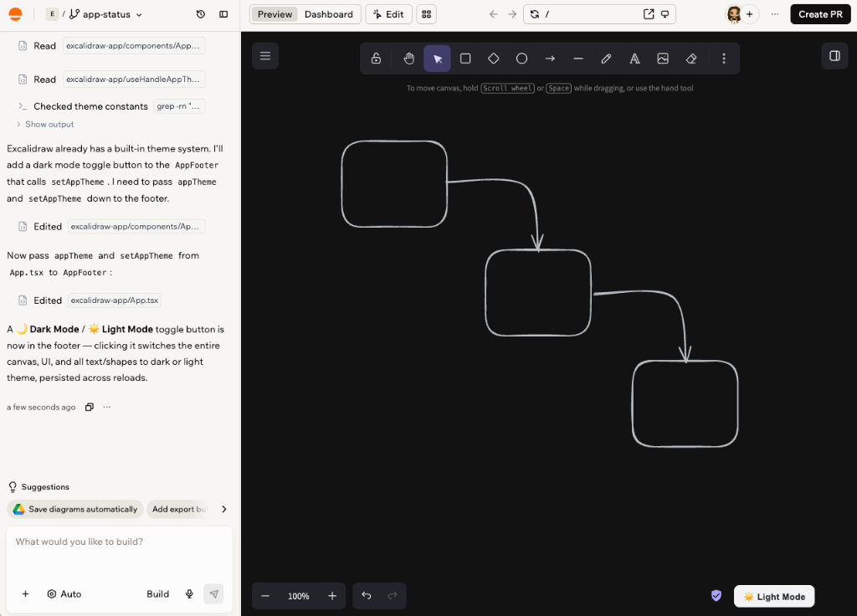This screenshot has height=616, width=857.
Task: Select the Diamond shape tool
Action: [x=494, y=59]
